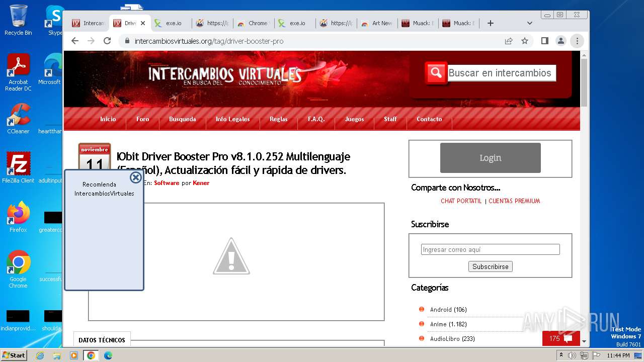The image size is (644, 362).
Task: Focus Buscar en intercambios search field
Action: click(x=502, y=73)
